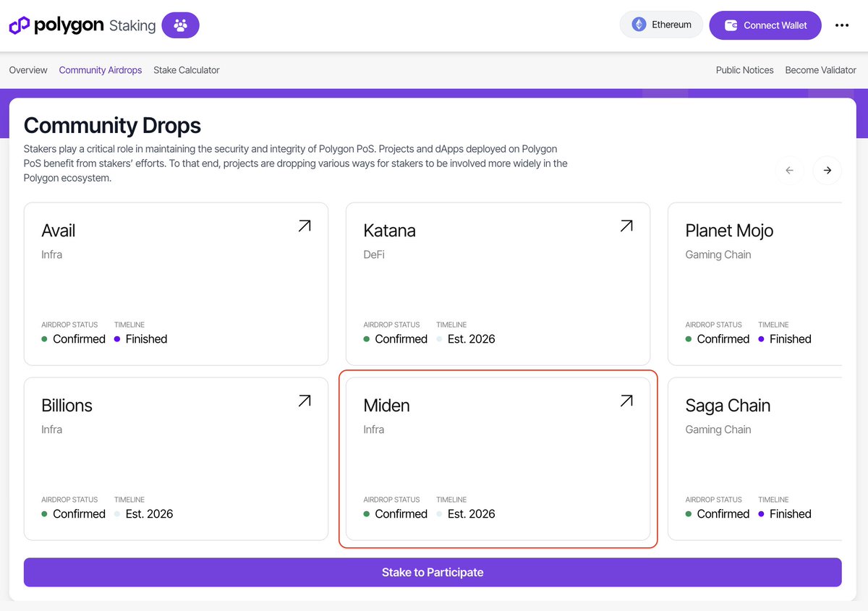Screen dimensions: 868x611
Task: Click the Billions card title
Action: point(67,406)
